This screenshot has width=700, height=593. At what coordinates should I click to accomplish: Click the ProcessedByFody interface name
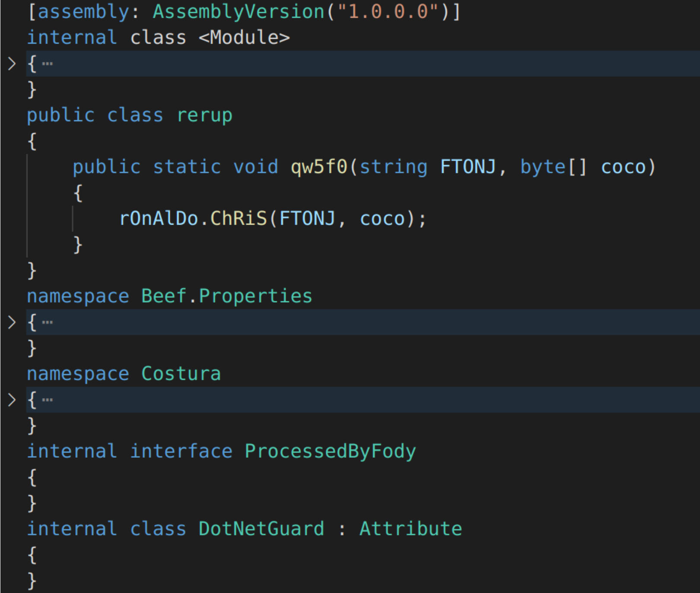pos(330,451)
